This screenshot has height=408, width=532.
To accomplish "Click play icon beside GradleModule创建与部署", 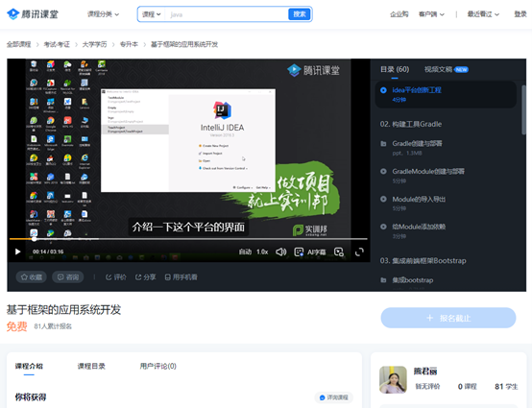I will click(383, 171).
